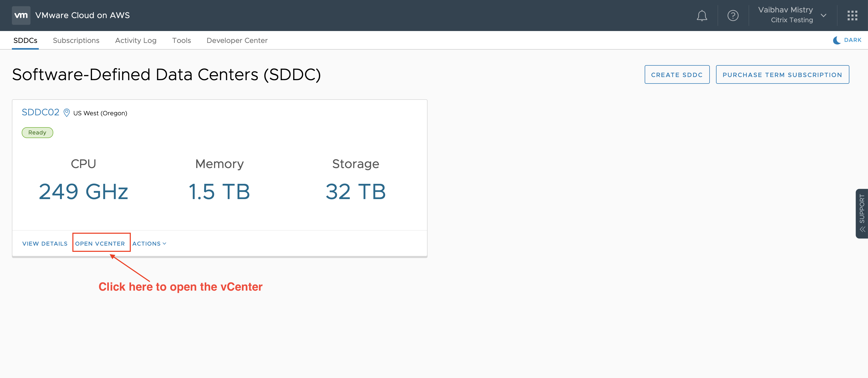Click the Developer Center tab
This screenshot has height=378, width=868.
(x=237, y=40)
